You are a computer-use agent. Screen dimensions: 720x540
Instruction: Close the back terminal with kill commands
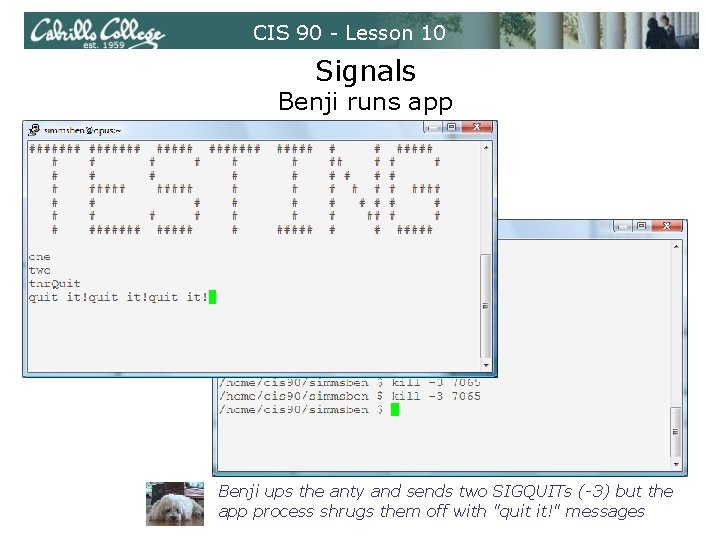click(666, 226)
